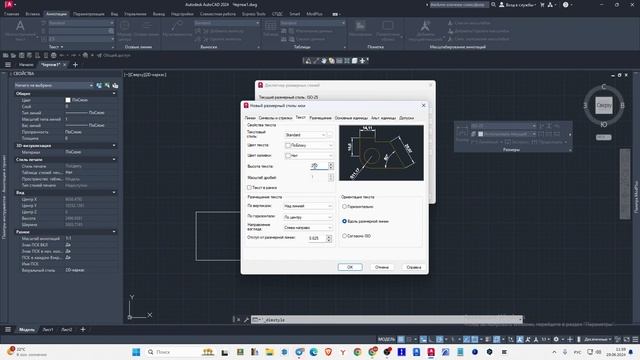Switch to Layout2 tab

point(67,329)
